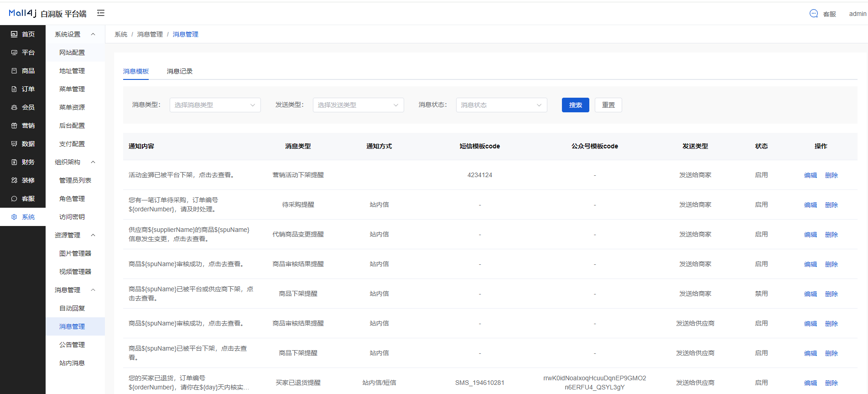
Task: Click the 站内信/短信 notification method cell
Action: pos(379,383)
